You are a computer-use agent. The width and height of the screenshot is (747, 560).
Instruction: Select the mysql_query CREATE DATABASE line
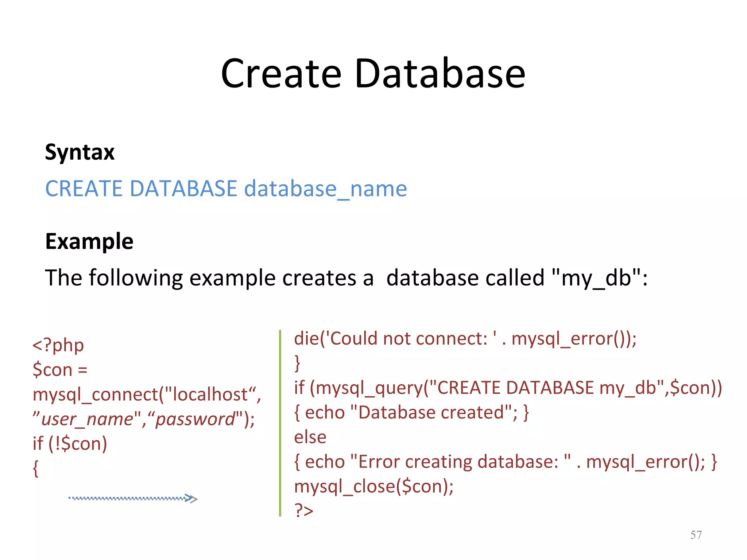(x=508, y=388)
